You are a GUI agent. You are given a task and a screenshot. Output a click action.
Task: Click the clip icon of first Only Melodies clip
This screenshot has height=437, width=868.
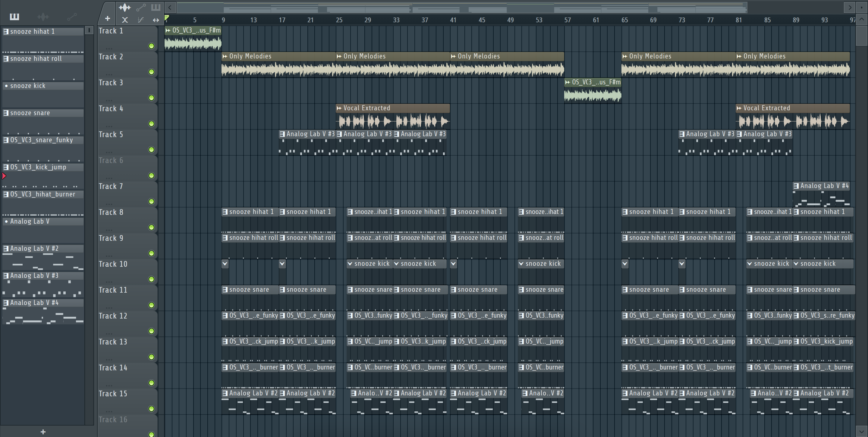(225, 56)
